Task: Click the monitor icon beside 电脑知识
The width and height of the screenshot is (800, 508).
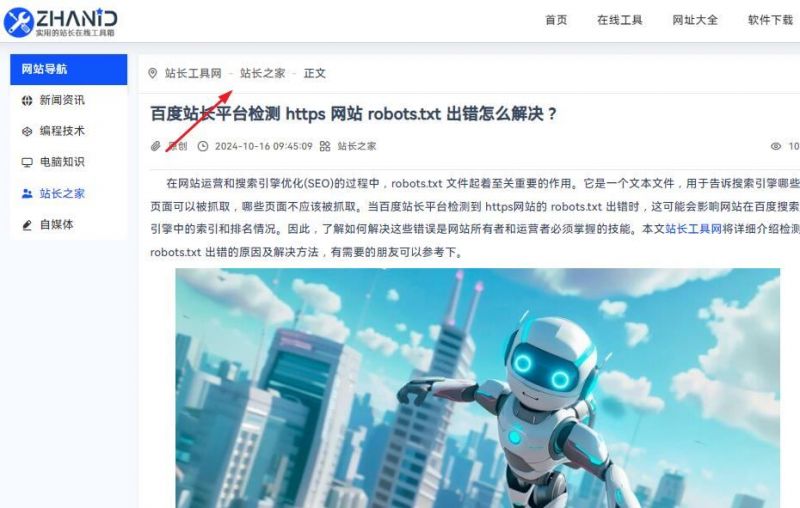Action: click(x=27, y=163)
